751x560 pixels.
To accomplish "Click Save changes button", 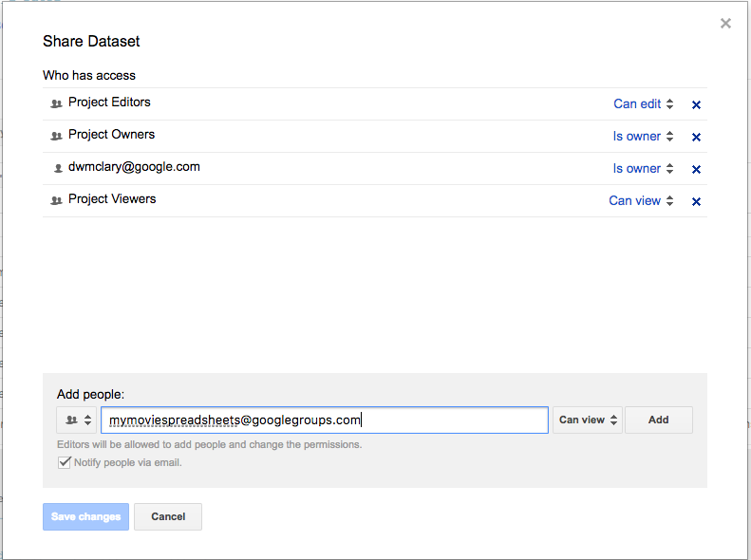I will pyautogui.click(x=85, y=516).
